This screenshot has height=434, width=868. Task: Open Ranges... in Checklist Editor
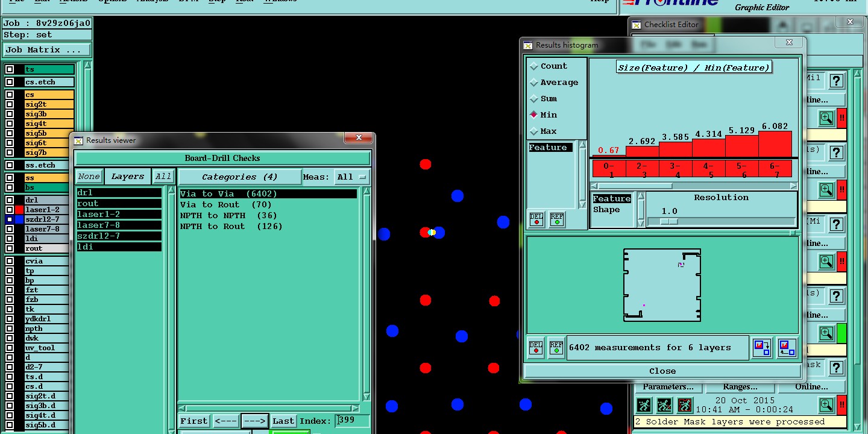click(740, 387)
